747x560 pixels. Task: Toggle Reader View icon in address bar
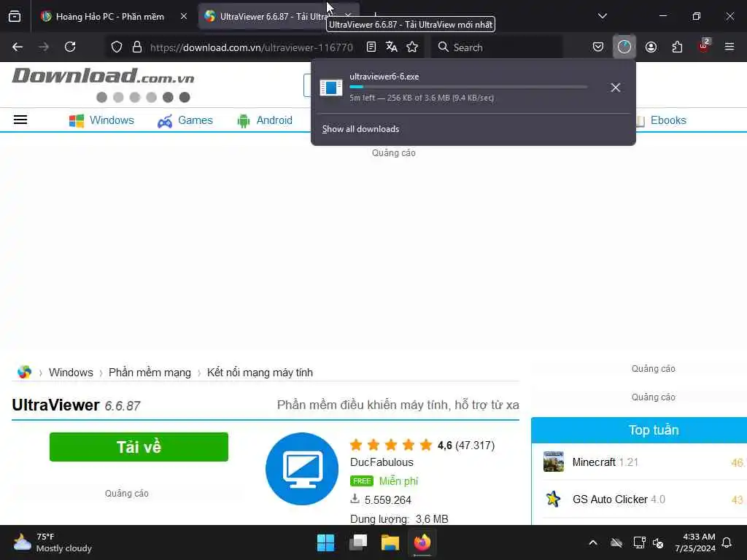(x=371, y=47)
